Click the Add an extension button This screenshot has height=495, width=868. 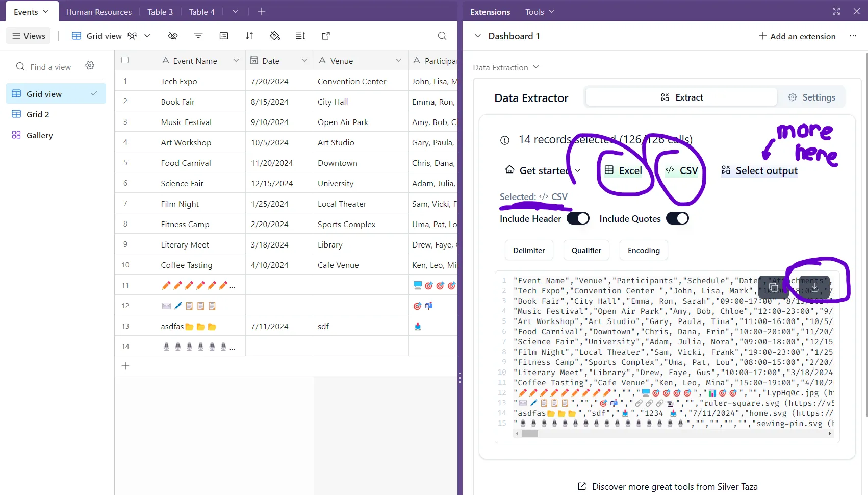pyautogui.click(x=798, y=36)
